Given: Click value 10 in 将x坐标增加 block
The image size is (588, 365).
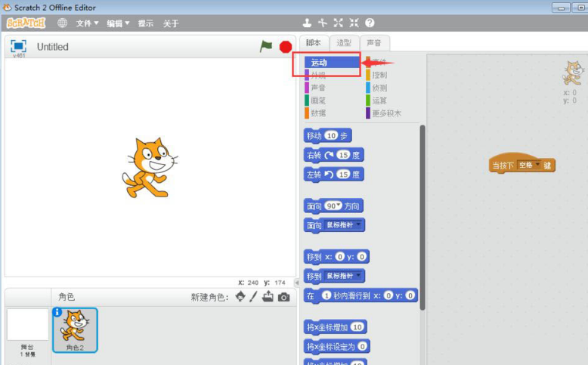Looking at the screenshot, I should click(357, 327).
